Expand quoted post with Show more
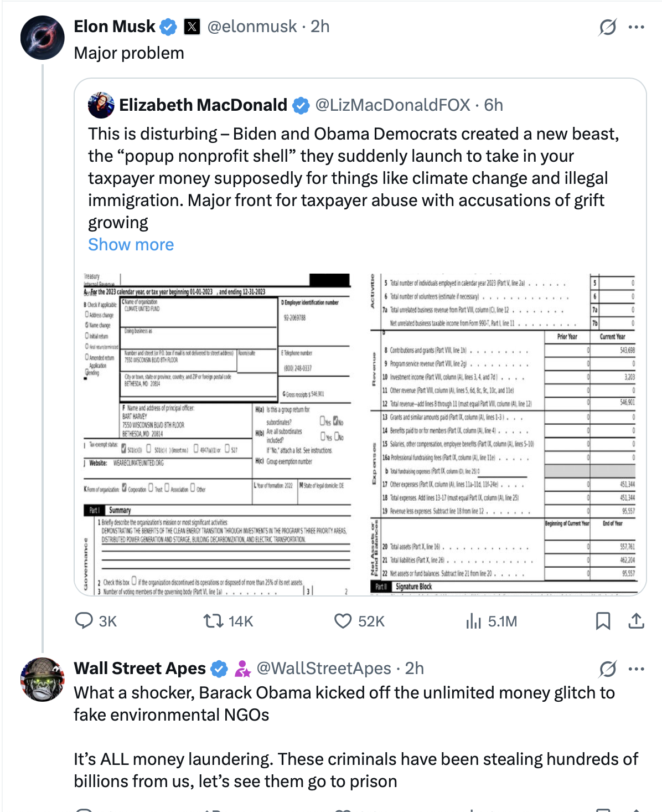This screenshot has width=662, height=812. pos(131,244)
